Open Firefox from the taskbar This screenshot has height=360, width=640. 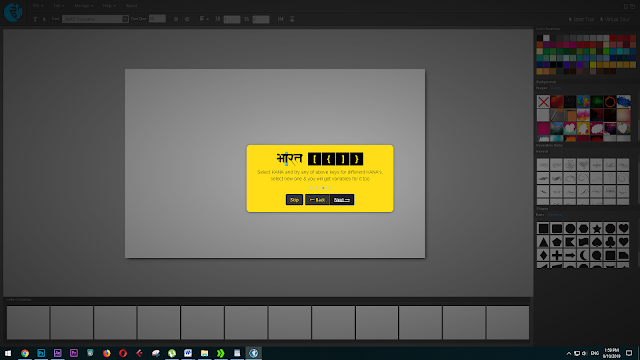pos(107,353)
